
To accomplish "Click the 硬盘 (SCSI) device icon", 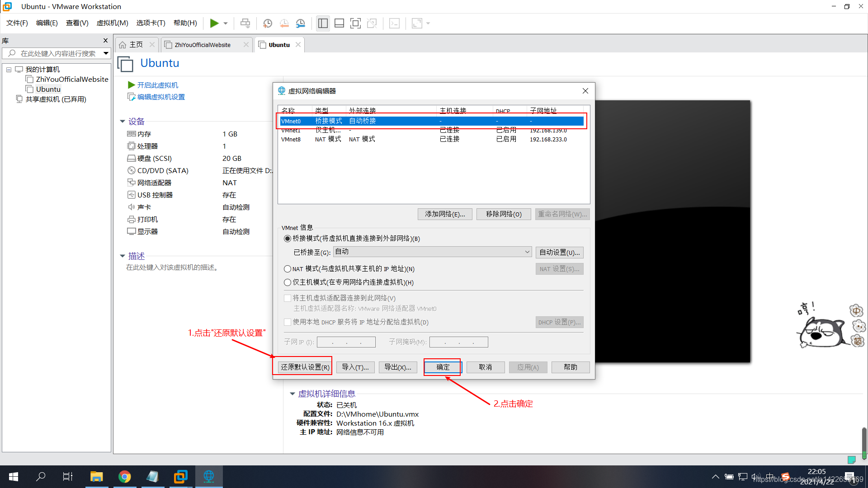I will point(132,158).
